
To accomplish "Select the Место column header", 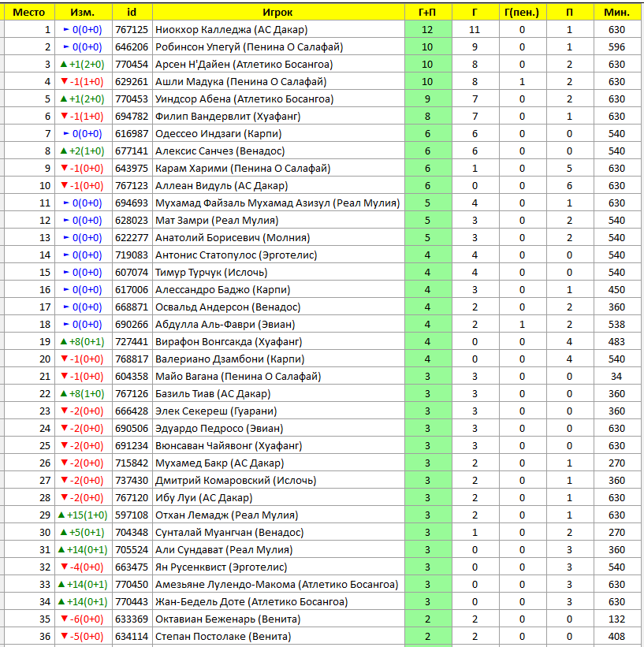I will (x=29, y=12).
